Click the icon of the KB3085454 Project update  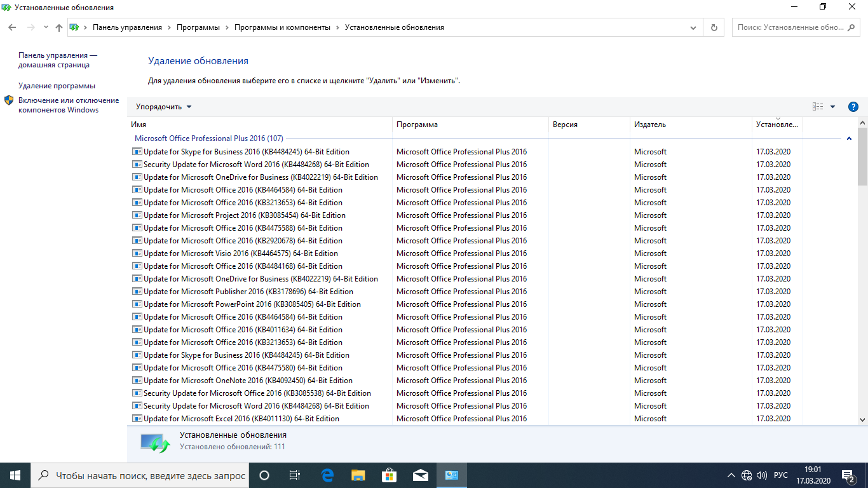click(x=137, y=215)
